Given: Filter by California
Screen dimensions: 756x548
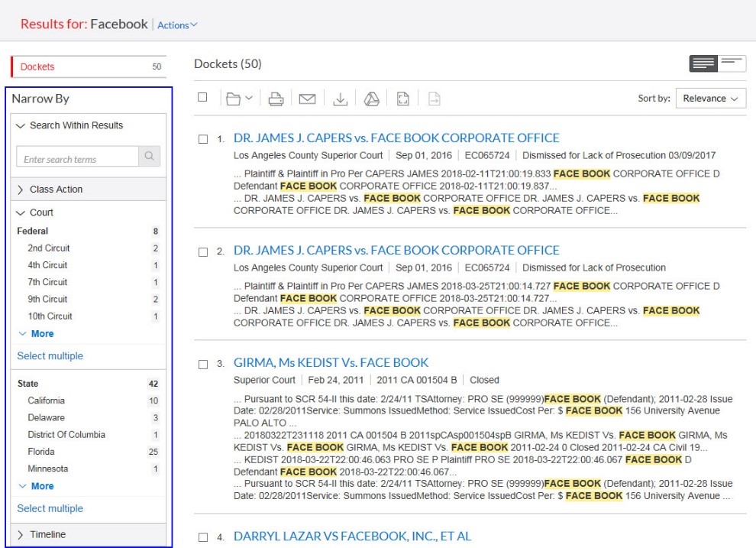Looking at the screenshot, I should click(47, 400).
